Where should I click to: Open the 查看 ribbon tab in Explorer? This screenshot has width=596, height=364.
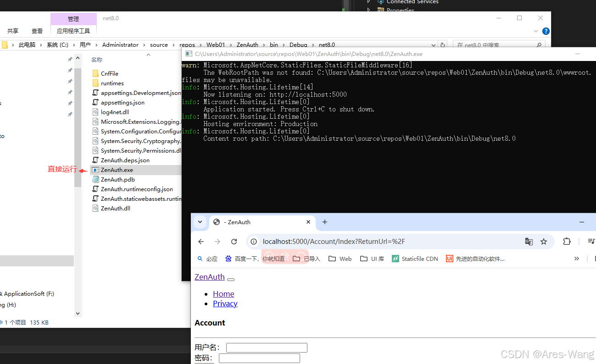point(37,31)
